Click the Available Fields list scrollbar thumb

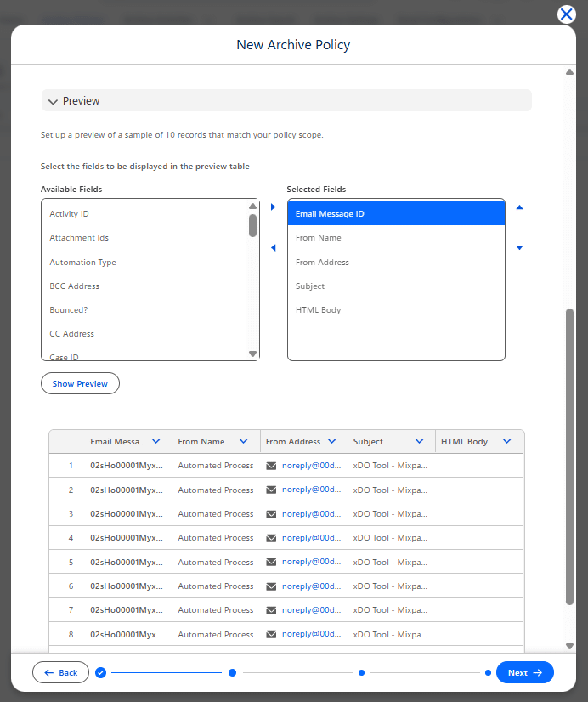tap(253, 226)
